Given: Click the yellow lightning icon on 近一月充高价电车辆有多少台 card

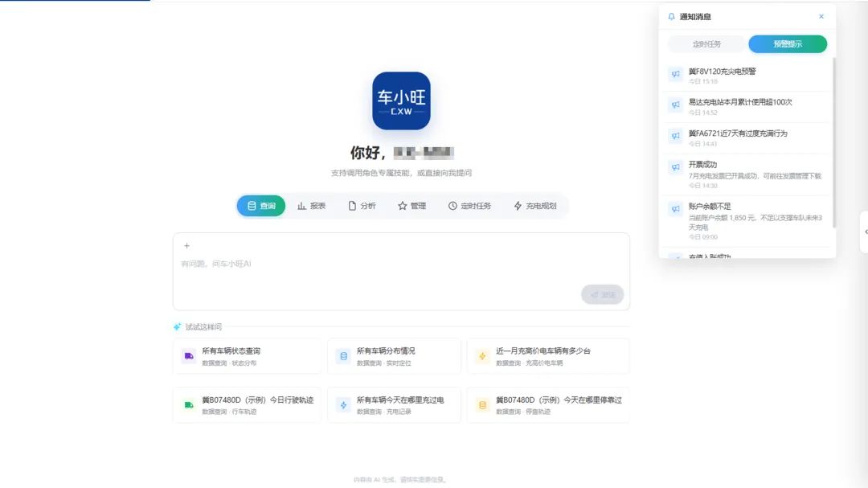Looking at the screenshot, I should click(x=482, y=356).
